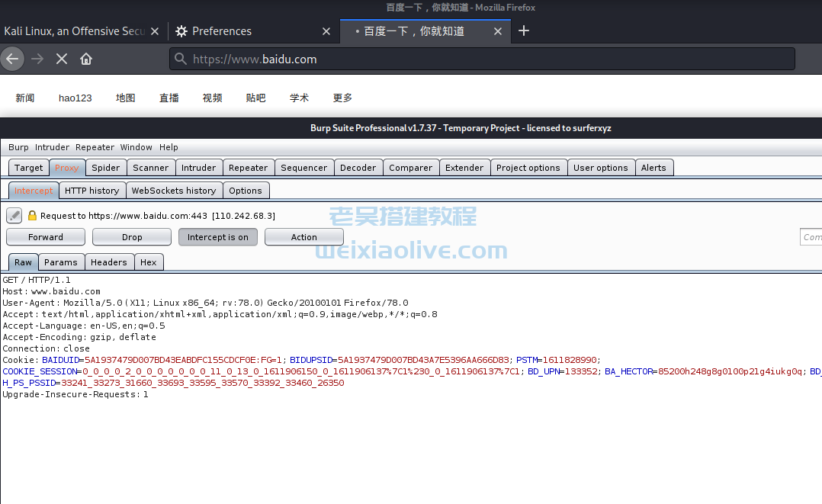Open the HTTP history sub-tab
Image resolution: width=822 pixels, height=504 pixels.
(92, 191)
